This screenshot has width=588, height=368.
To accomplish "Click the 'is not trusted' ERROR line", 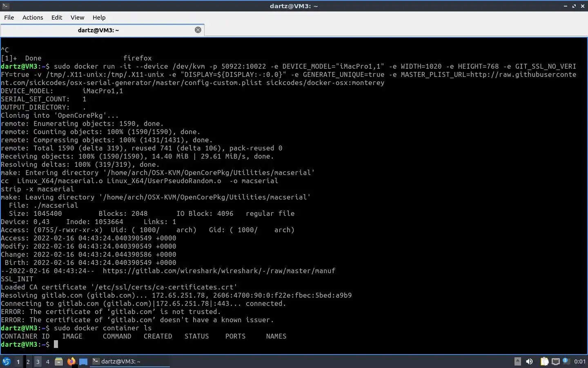I will (111, 312).
